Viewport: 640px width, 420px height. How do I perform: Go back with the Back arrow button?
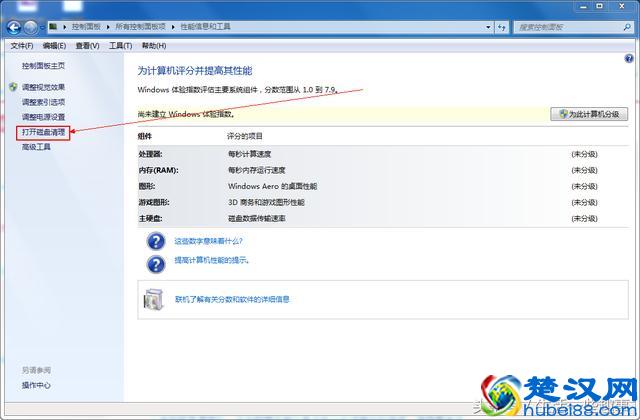click(14, 27)
